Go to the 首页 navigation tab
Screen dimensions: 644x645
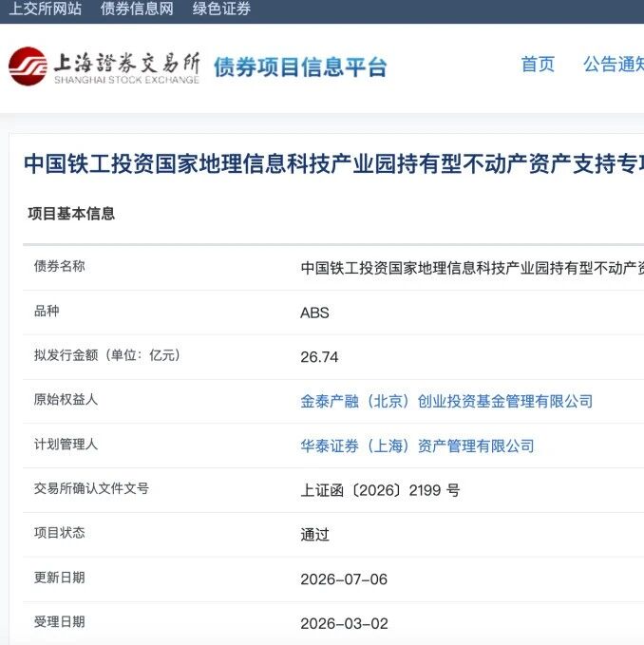point(538,65)
